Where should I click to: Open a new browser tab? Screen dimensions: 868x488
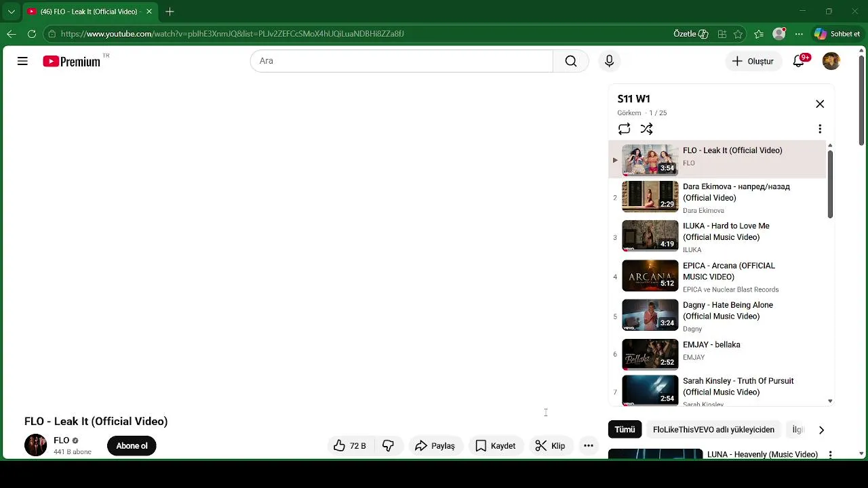170,12
